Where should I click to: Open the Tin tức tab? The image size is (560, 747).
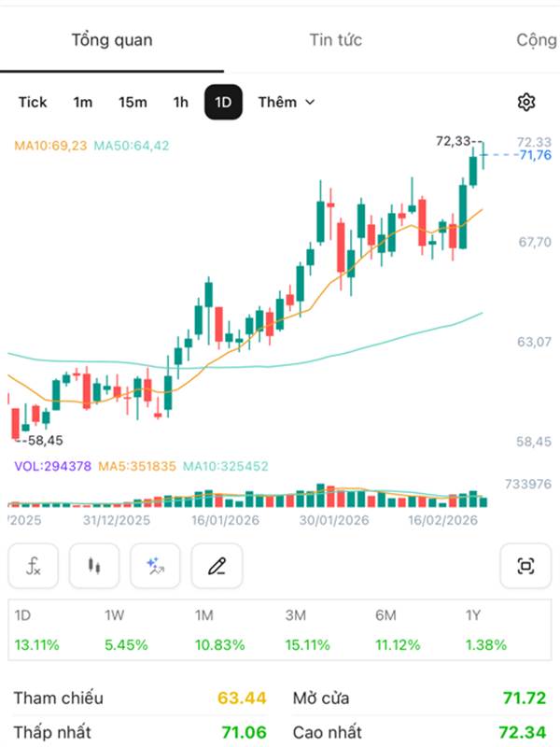click(x=336, y=40)
